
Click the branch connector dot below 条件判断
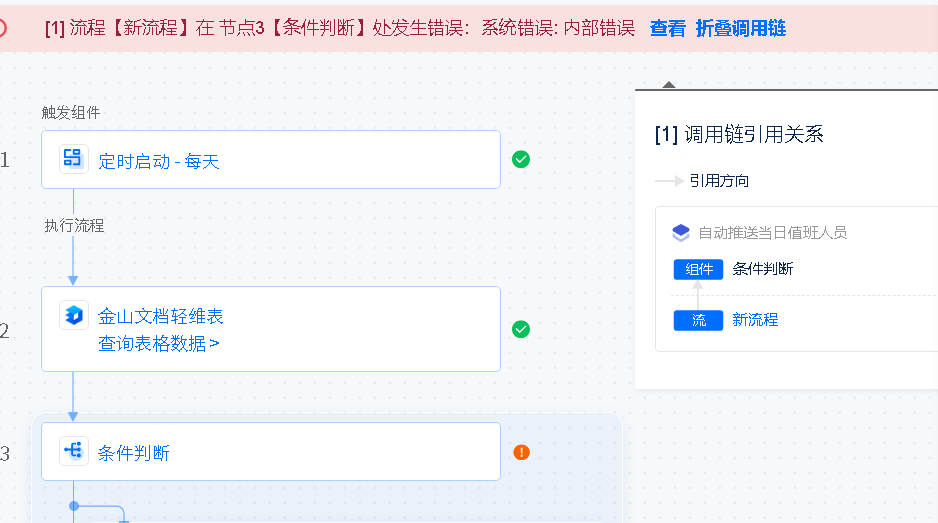(x=74, y=506)
